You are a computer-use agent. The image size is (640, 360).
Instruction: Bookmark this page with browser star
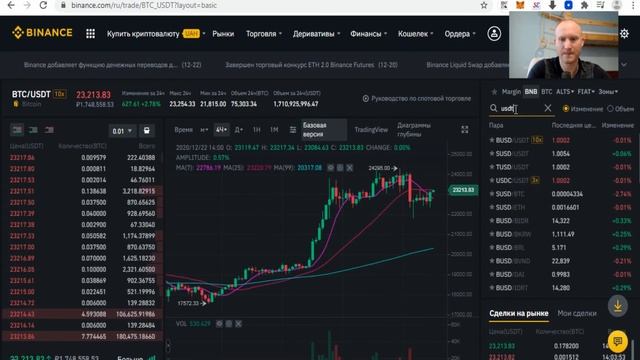(484, 5)
